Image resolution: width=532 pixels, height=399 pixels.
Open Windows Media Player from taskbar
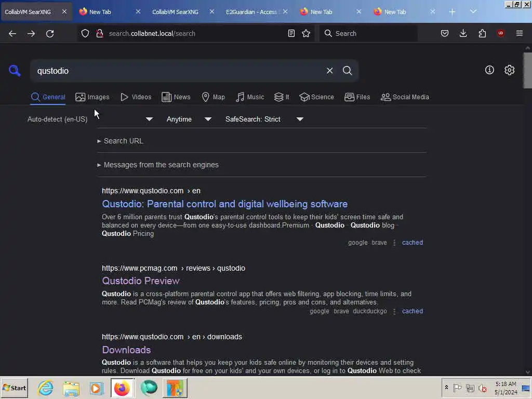96,388
